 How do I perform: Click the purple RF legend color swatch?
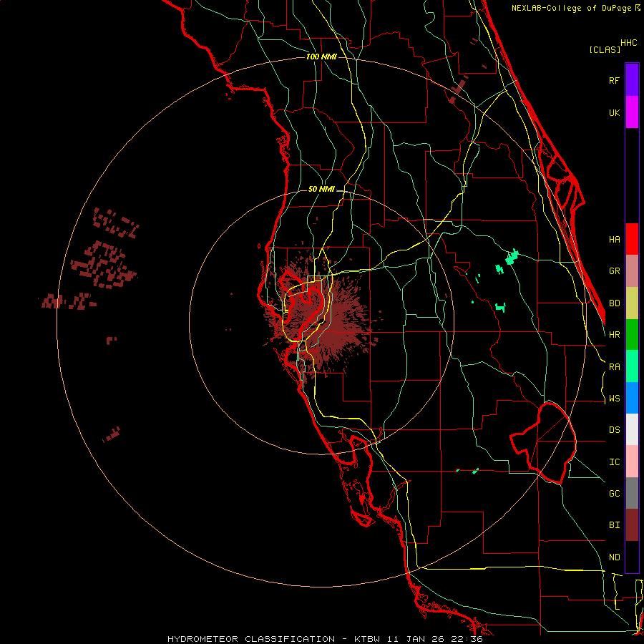pyautogui.click(x=632, y=80)
